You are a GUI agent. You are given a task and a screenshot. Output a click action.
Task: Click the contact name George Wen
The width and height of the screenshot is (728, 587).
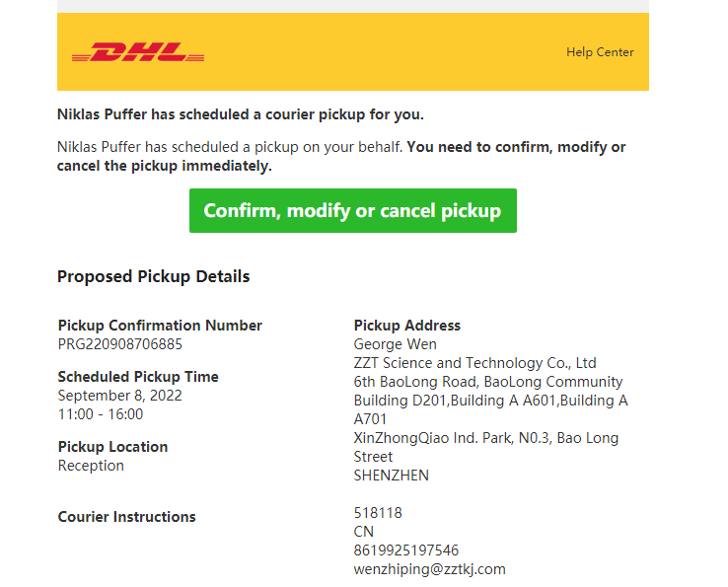pyautogui.click(x=395, y=344)
